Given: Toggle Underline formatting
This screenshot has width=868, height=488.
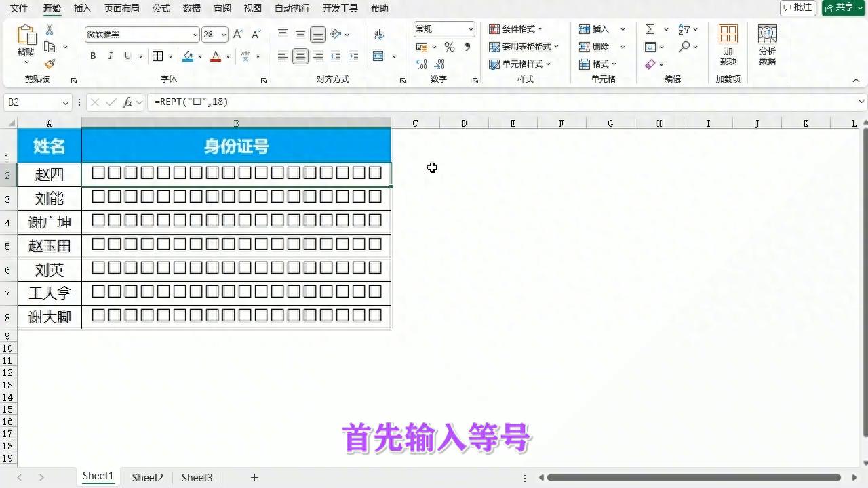Looking at the screenshot, I should [127, 56].
